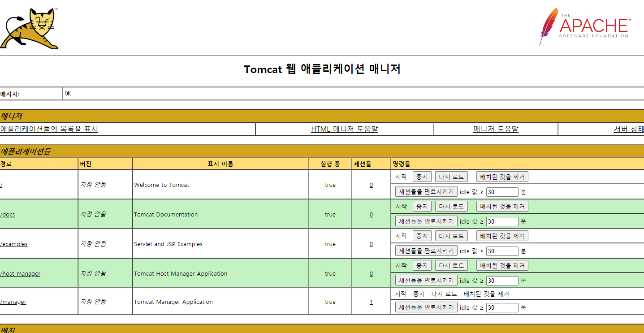Click the Tomcat 웹 애플리케이션 매니저 title
Screen dimensions: 644x333
322,69
